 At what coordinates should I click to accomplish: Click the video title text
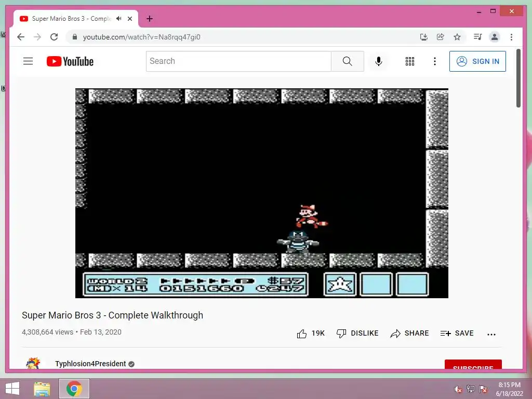tap(112, 315)
